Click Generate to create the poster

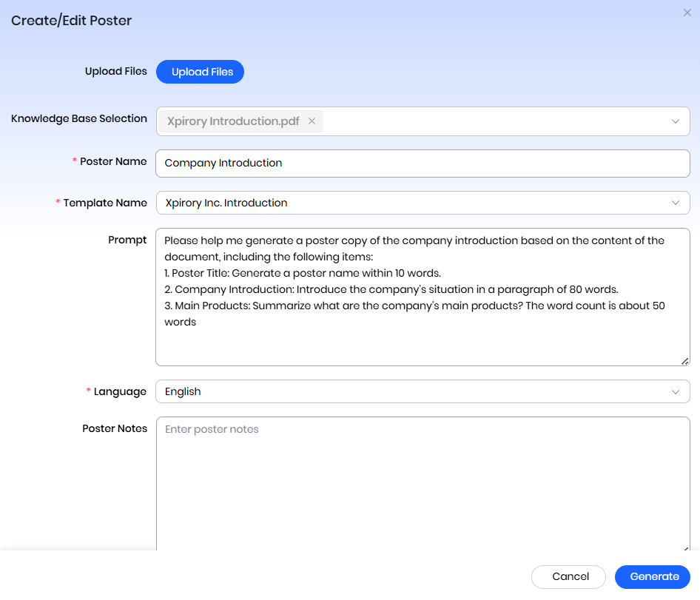coord(654,576)
